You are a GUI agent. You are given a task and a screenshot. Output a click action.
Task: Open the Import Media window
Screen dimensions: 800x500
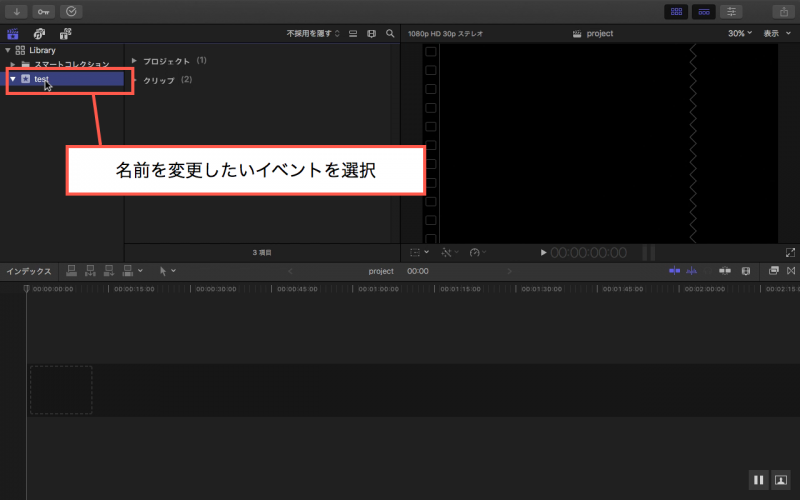click(16, 11)
